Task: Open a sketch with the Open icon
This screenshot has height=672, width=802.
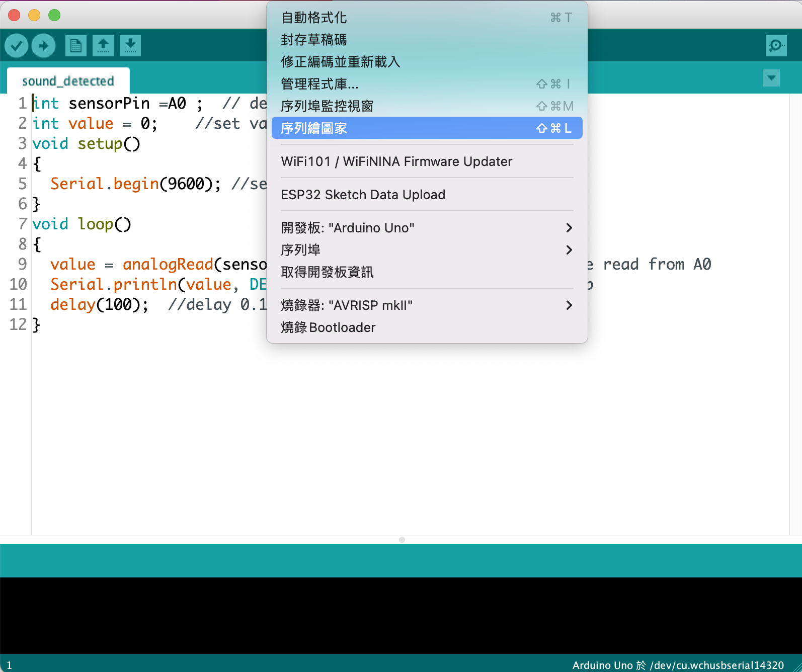Action: pos(103,46)
